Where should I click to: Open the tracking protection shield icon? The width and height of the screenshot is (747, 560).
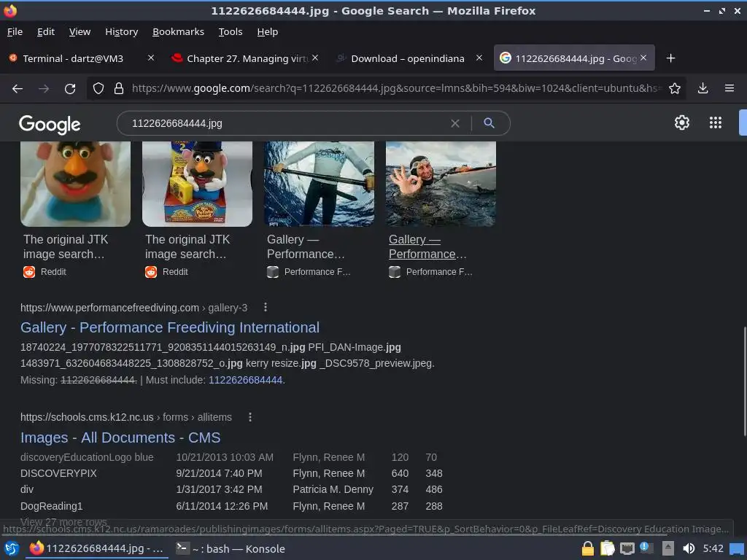(98, 88)
